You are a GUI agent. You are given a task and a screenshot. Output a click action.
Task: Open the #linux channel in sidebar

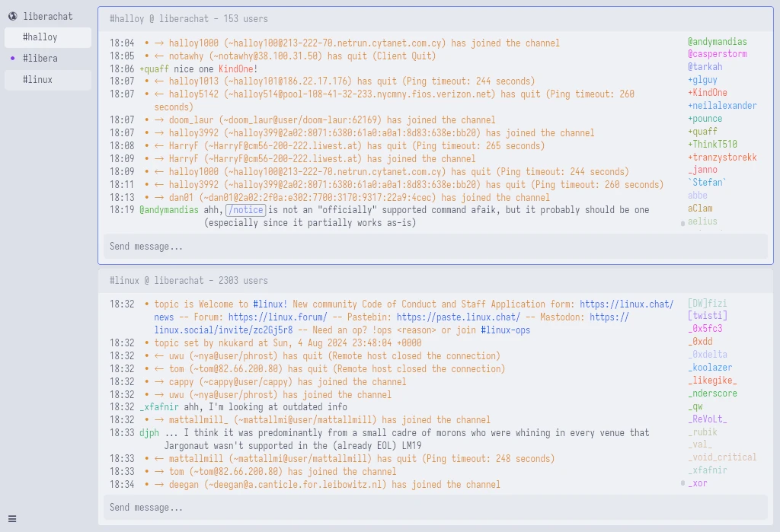point(48,80)
